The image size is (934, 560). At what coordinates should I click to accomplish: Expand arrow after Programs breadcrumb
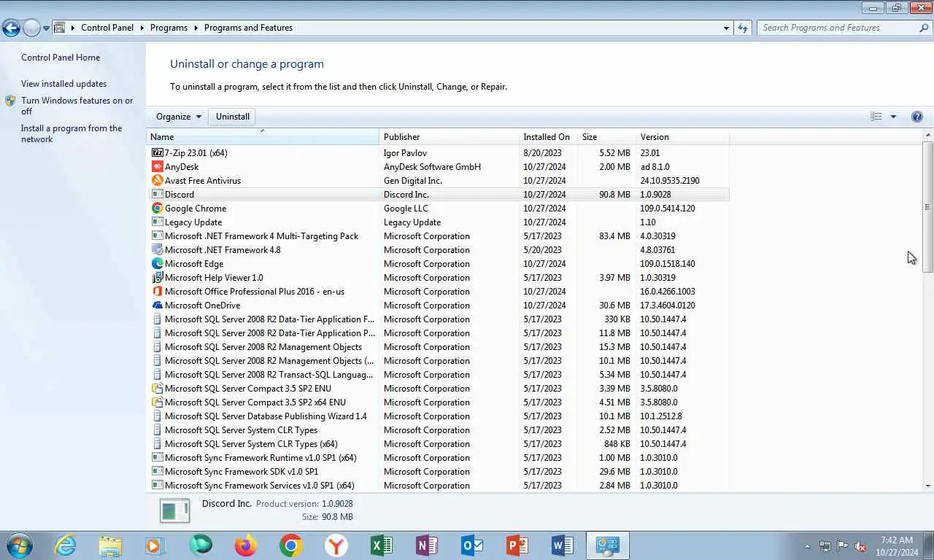[x=196, y=28]
